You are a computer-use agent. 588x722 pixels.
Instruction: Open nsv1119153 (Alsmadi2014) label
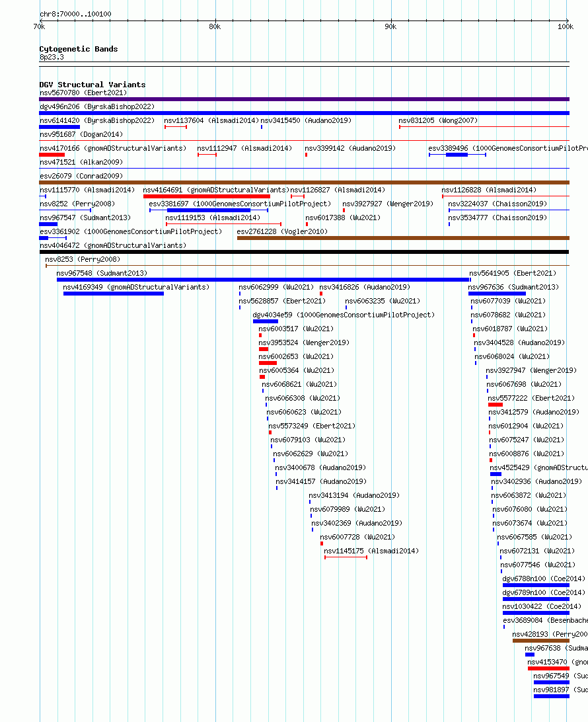[213, 218]
